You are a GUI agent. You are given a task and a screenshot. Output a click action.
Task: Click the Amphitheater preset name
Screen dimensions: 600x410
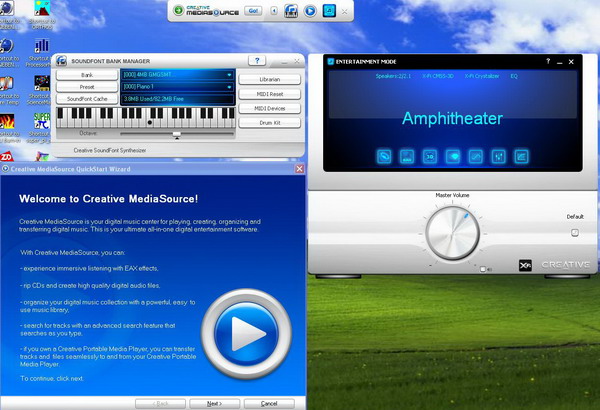point(452,119)
